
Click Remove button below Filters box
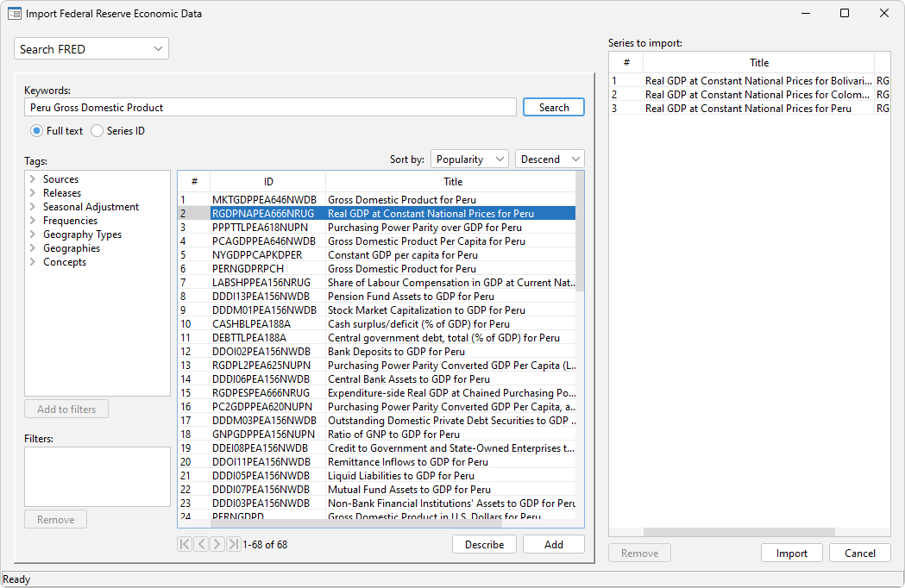point(55,519)
